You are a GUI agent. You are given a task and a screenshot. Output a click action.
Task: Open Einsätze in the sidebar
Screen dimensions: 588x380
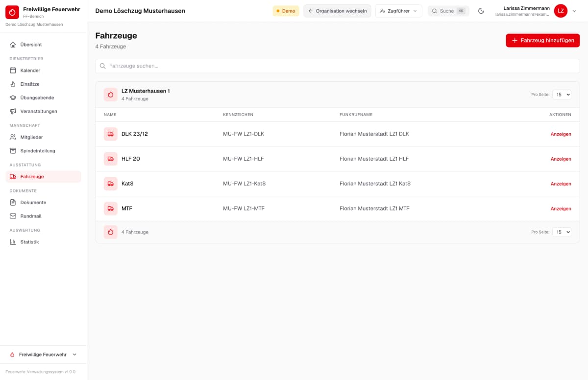[43, 84]
